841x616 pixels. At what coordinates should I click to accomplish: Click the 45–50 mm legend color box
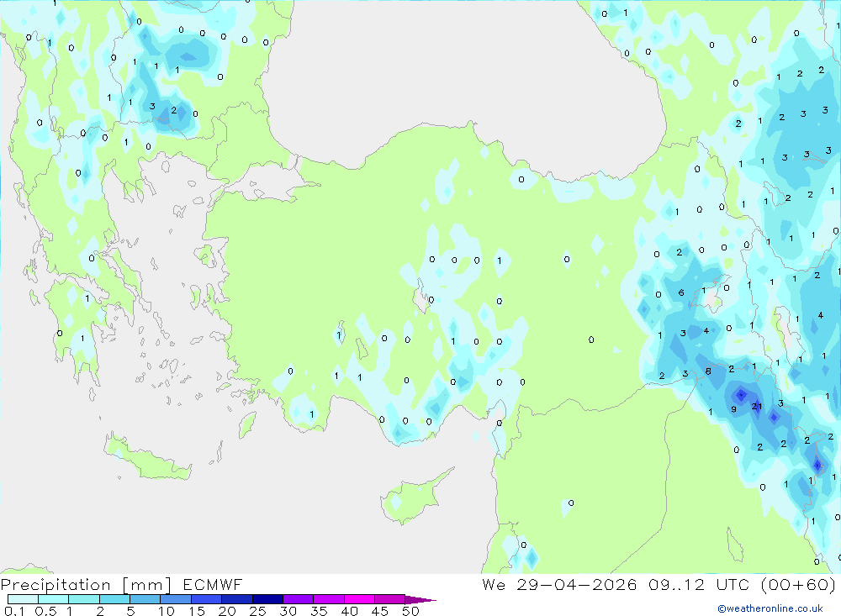tap(389, 599)
